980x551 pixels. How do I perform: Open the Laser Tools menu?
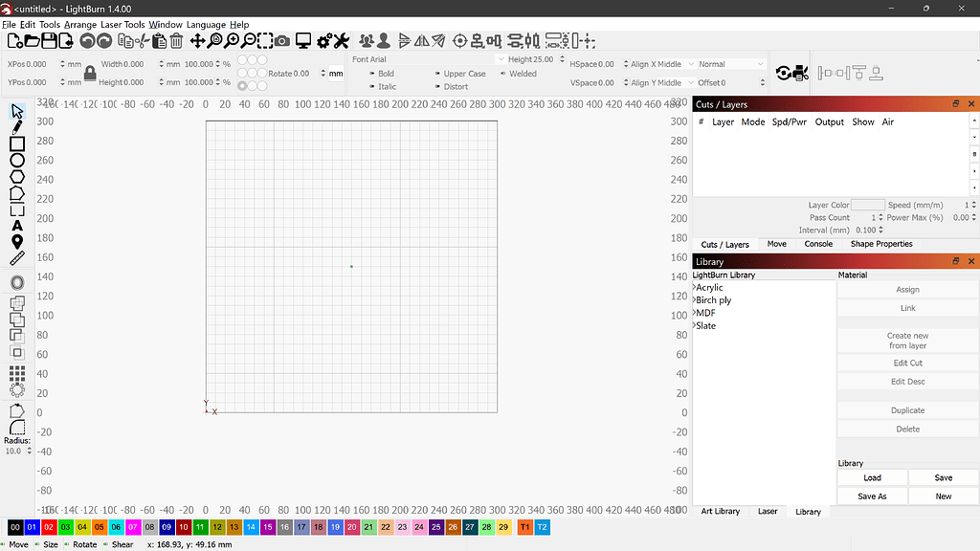click(122, 25)
